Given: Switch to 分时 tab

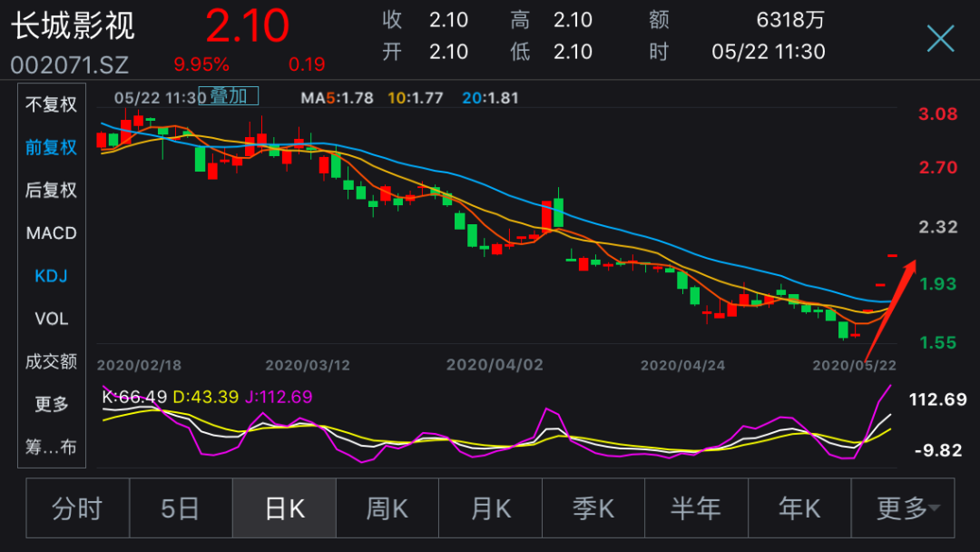Looking at the screenshot, I should (77, 508).
